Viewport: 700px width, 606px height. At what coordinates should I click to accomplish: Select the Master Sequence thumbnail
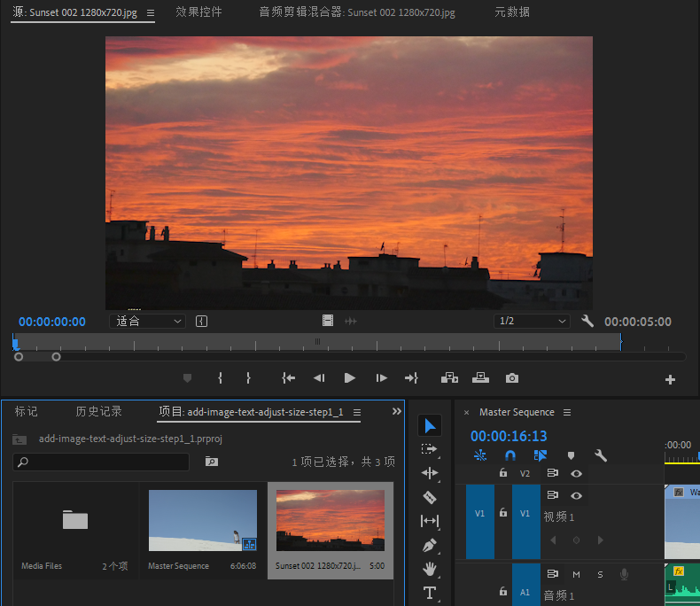click(x=203, y=522)
